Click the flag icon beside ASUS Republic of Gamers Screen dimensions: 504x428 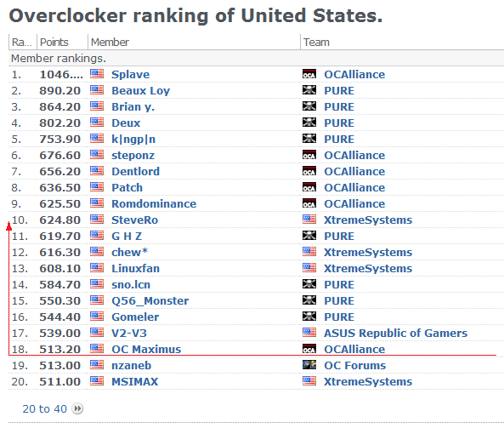click(309, 333)
